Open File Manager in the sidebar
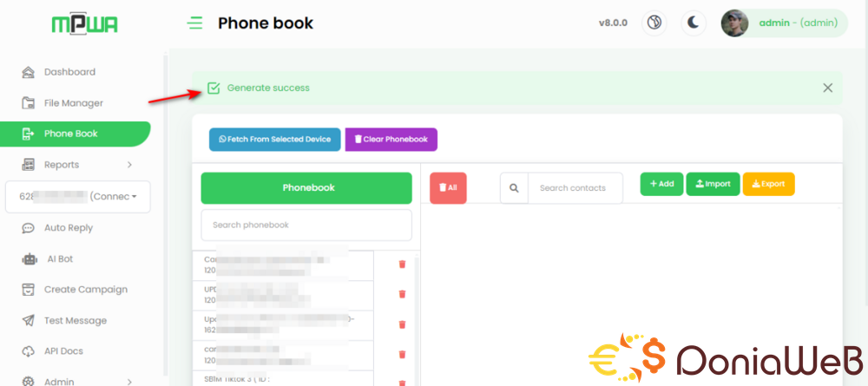Image resolution: width=868 pixels, height=386 pixels. 74,103
